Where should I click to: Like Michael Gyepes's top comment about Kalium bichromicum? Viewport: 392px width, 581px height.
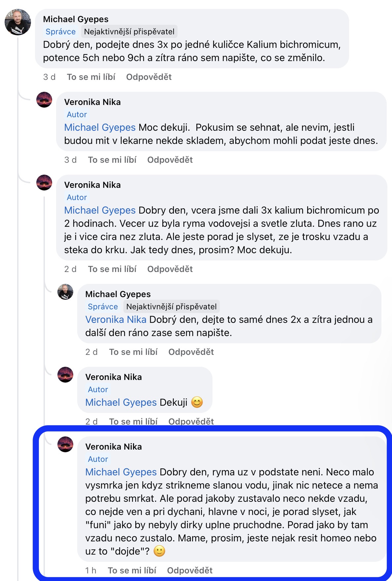[x=91, y=77]
